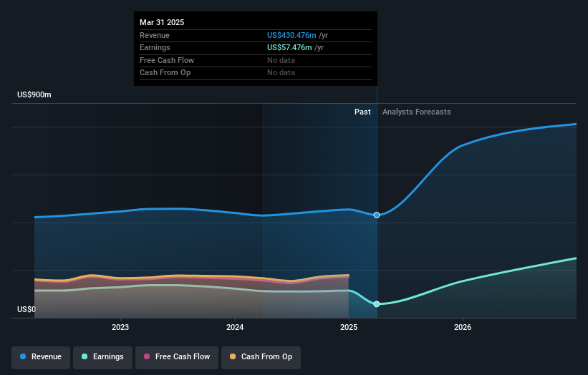
Task: Click the Earnings data point marker on teal line
Action: click(377, 304)
